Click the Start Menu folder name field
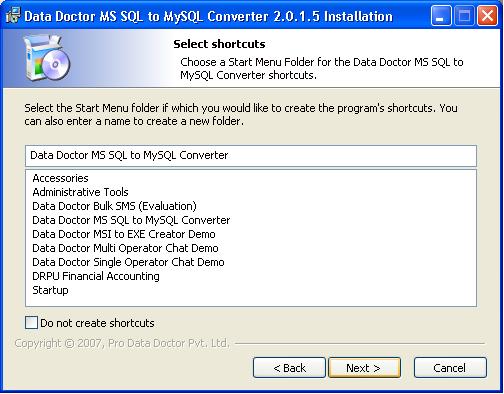The image size is (504, 394). (x=251, y=156)
